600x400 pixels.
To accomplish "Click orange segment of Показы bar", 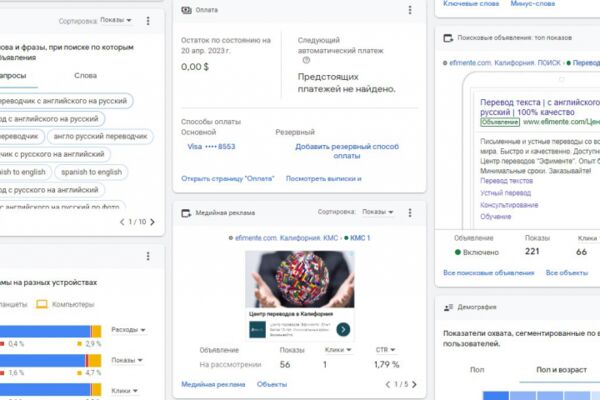I will click(x=95, y=361).
